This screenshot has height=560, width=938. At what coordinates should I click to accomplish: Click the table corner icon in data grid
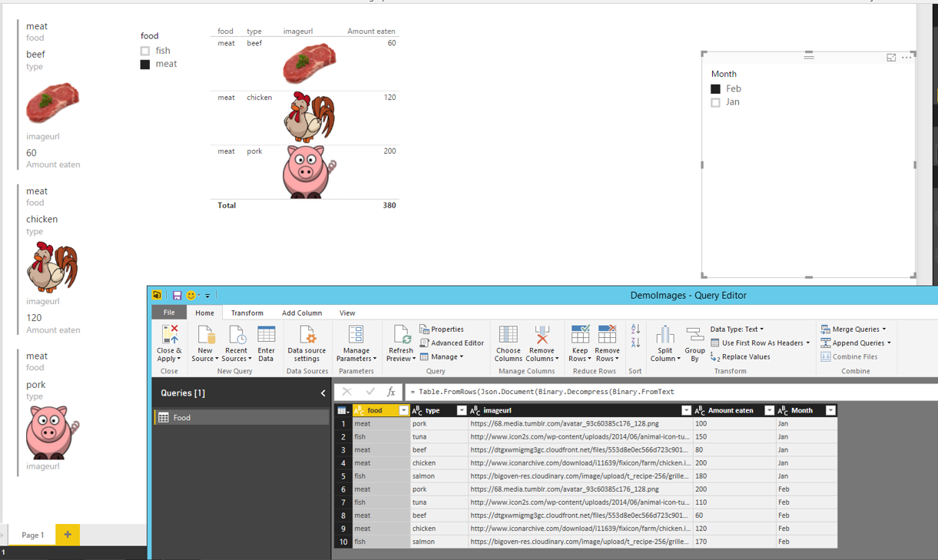pyautogui.click(x=343, y=411)
